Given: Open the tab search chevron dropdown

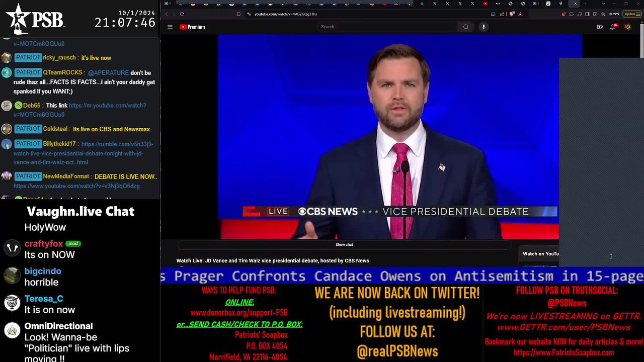Looking at the screenshot, I should point(603,4).
